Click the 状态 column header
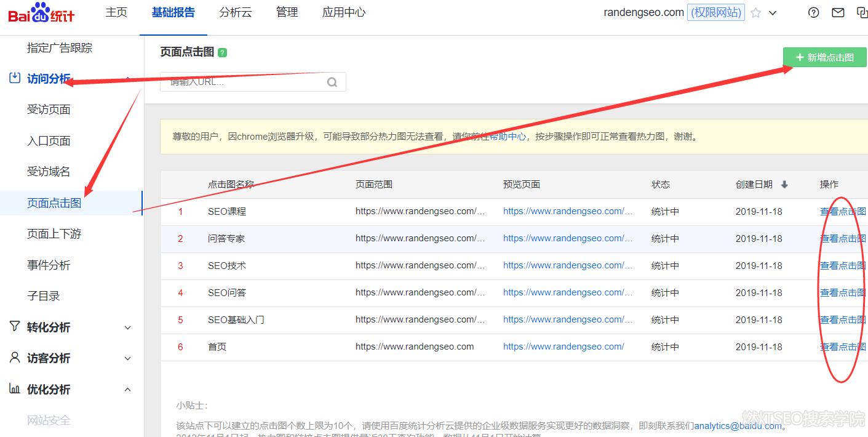 [x=661, y=185]
